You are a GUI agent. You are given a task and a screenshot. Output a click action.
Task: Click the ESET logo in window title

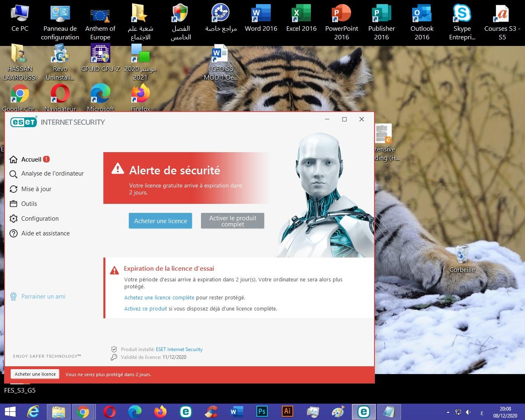pyautogui.click(x=23, y=122)
